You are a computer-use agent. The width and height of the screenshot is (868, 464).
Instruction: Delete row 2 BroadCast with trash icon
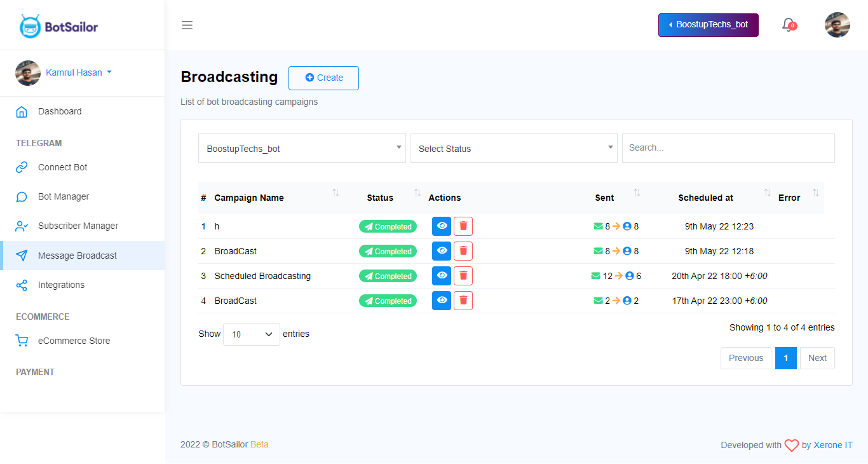(463, 251)
